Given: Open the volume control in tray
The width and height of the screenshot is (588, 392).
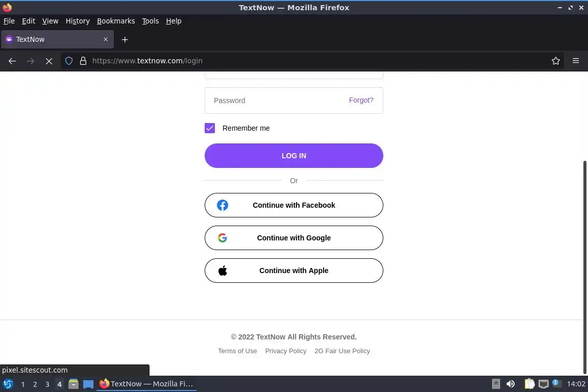Looking at the screenshot, I should click(x=510, y=384).
